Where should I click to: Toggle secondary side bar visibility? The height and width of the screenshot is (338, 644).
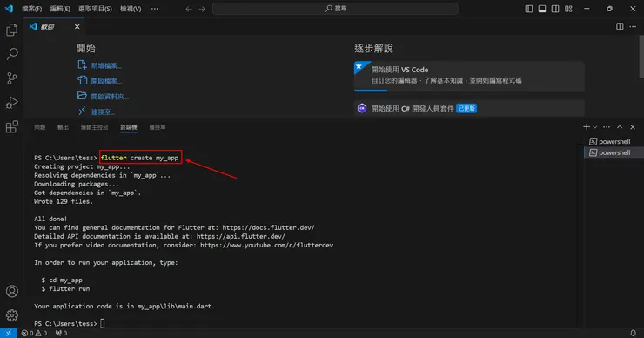(555, 9)
